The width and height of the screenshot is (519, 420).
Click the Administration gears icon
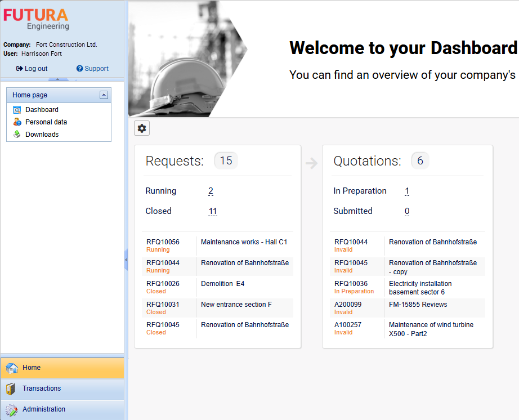(11, 409)
